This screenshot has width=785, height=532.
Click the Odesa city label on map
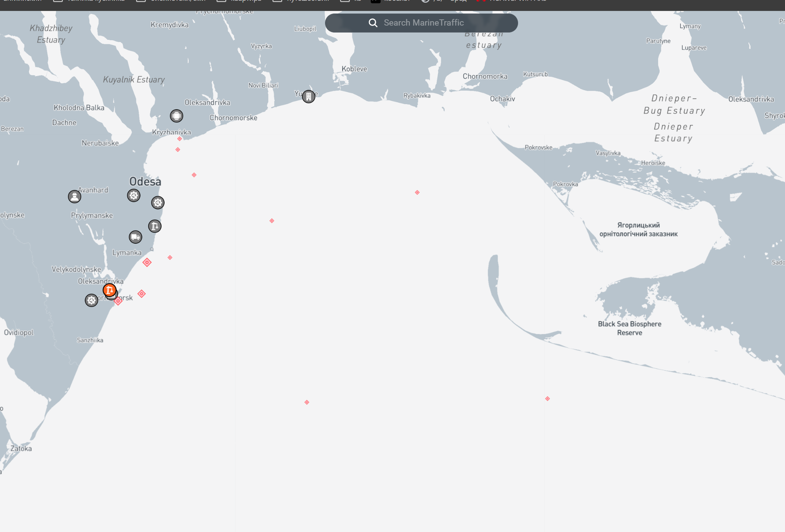coord(145,182)
